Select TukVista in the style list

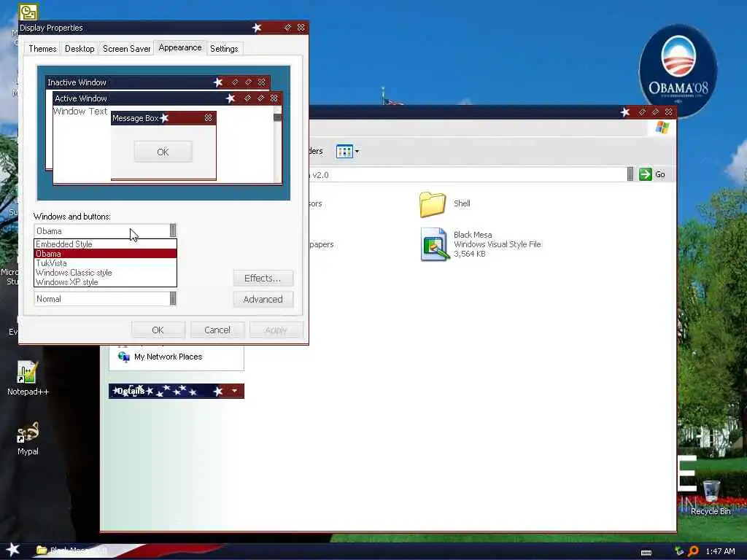coord(105,262)
